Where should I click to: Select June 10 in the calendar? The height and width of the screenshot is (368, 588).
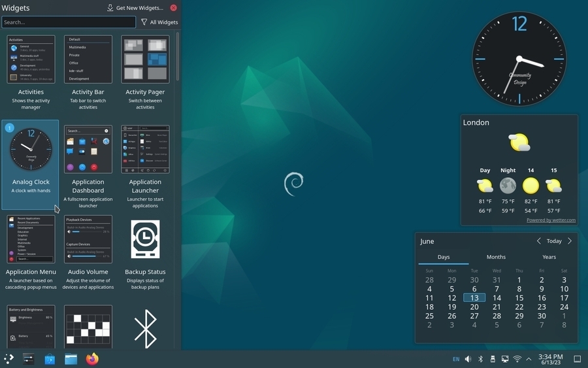564,289
